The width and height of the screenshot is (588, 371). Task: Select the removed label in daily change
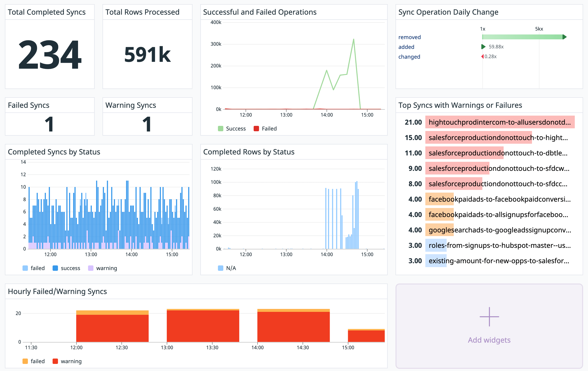click(409, 37)
